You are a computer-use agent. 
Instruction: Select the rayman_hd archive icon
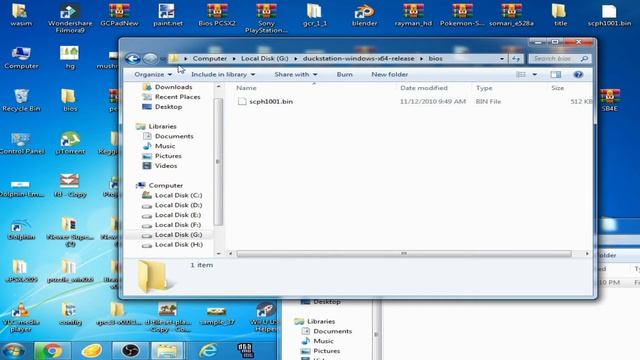(413, 15)
